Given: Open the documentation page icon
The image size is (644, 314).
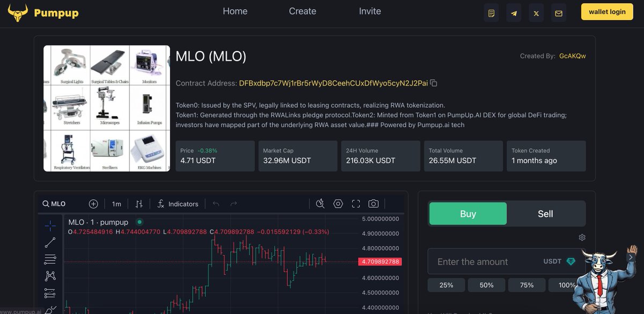Looking at the screenshot, I should pyautogui.click(x=491, y=13).
